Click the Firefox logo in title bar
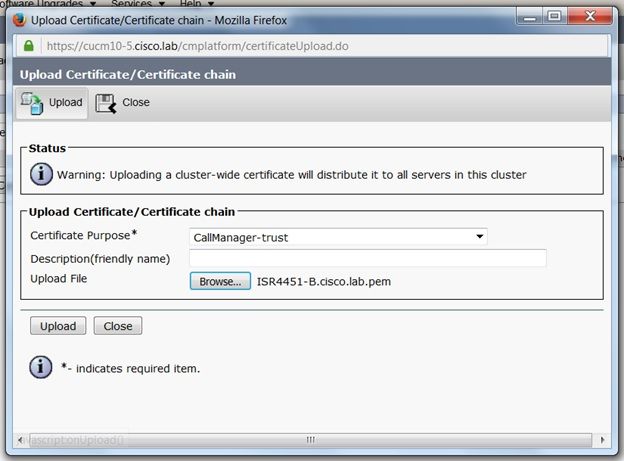Image resolution: width=624 pixels, height=461 pixels. click(x=18, y=19)
